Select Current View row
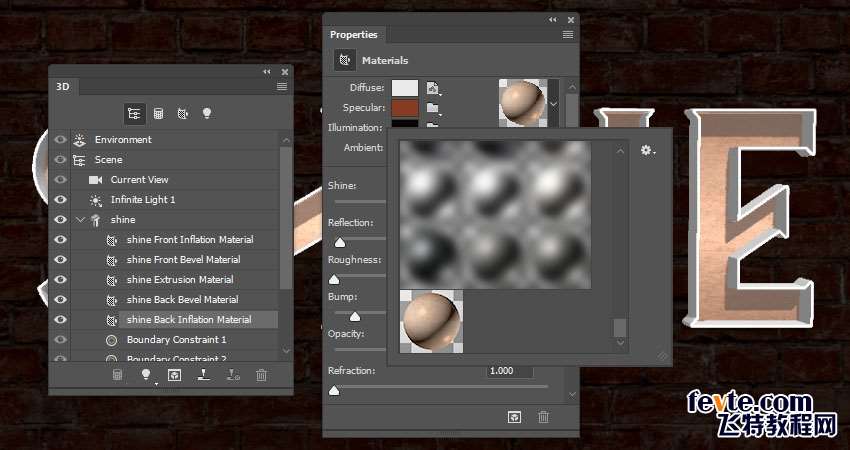The image size is (850, 450). click(x=174, y=179)
